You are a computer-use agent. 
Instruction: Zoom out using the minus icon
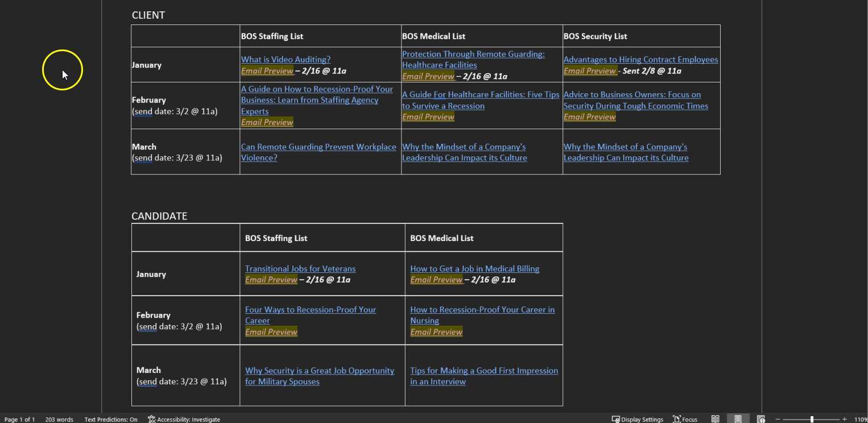coord(778,419)
